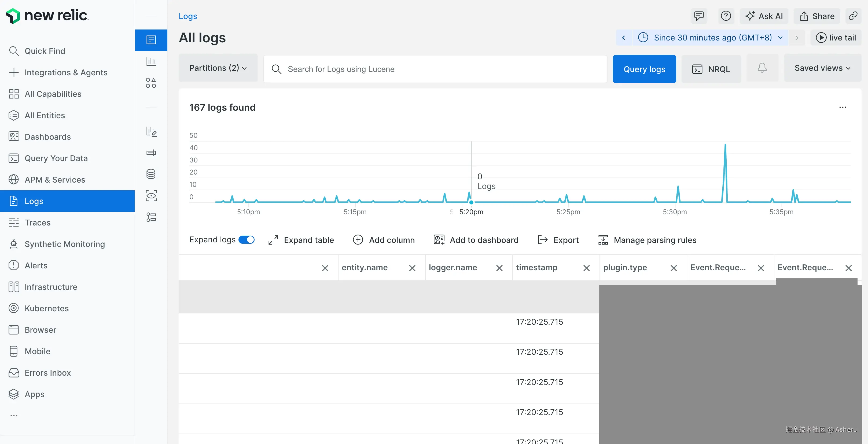Open the Partitions (2) dropdown
868x444 pixels.
218,68
